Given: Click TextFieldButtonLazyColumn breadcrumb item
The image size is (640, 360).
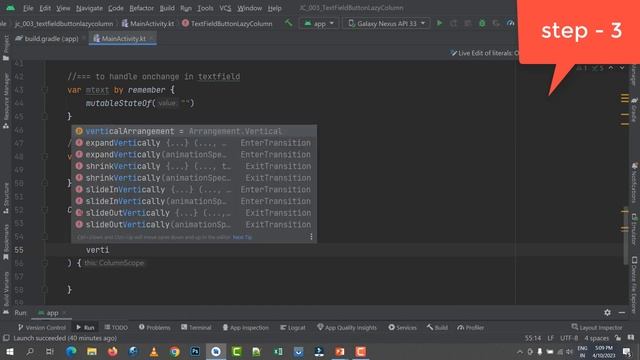Looking at the screenshot, I should [x=227, y=24].
